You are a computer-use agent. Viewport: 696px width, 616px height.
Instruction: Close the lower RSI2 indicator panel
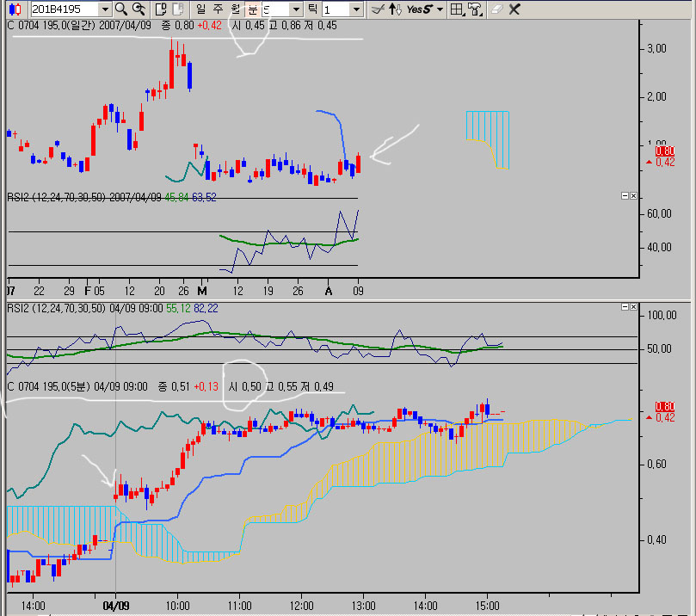tap(633, 307)
